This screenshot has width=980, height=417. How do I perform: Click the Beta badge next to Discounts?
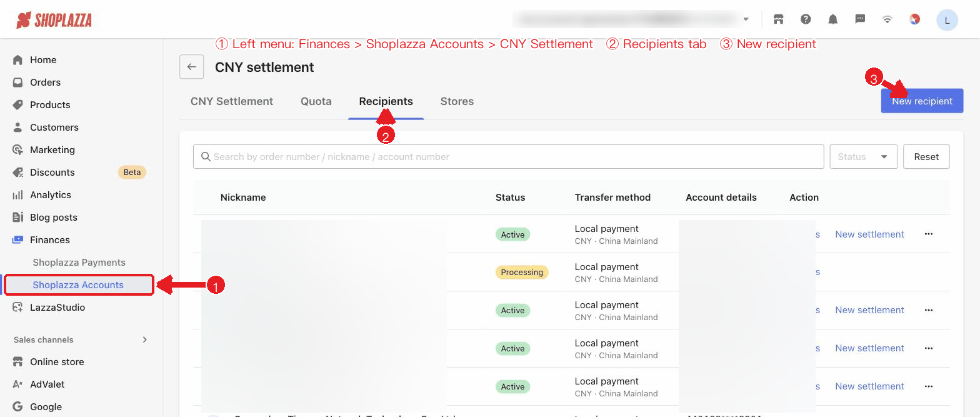click(x=132, y=172)
